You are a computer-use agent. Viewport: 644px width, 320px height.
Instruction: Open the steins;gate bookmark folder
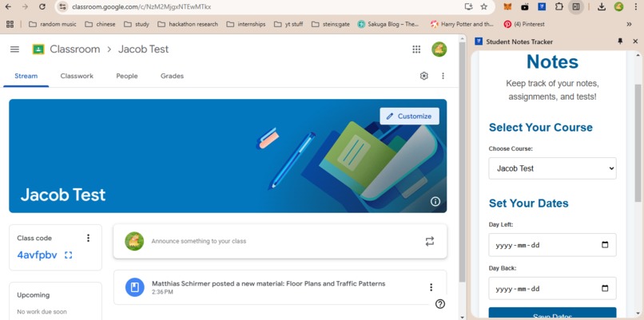331,24
